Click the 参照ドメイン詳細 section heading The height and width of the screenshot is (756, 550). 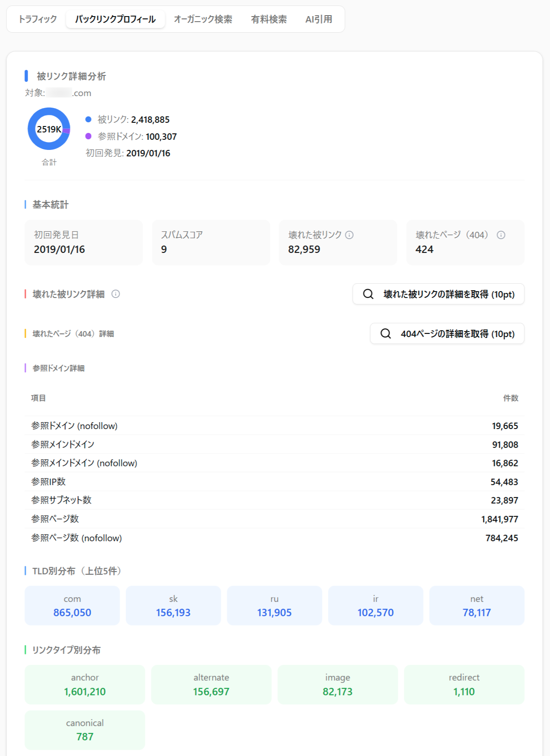pyautogui.click(x=58, y=368)
